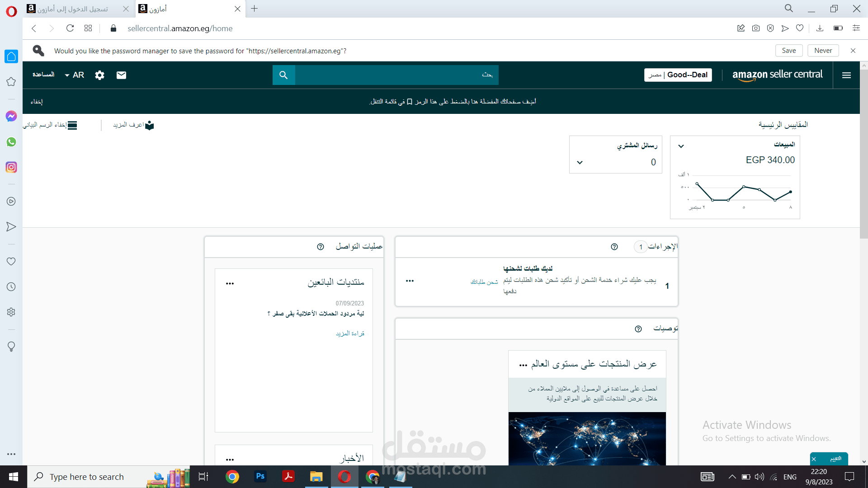This screenshot has width=868, height=488.
Task: Open the Good--Deal marketplace switcher
Action: [x=678, y=75]
